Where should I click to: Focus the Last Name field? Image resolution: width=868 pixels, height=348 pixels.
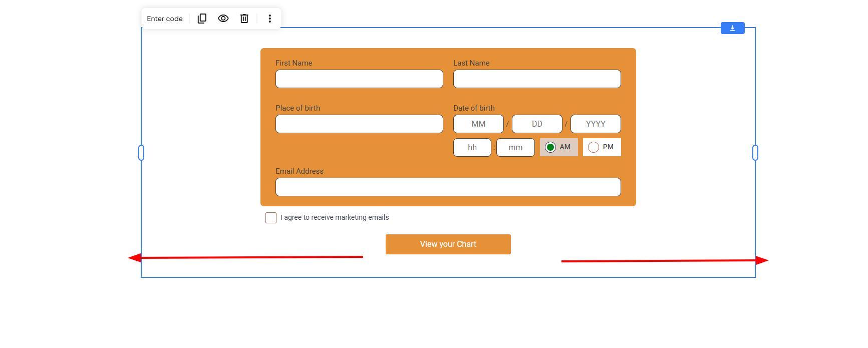pos(537,79)
